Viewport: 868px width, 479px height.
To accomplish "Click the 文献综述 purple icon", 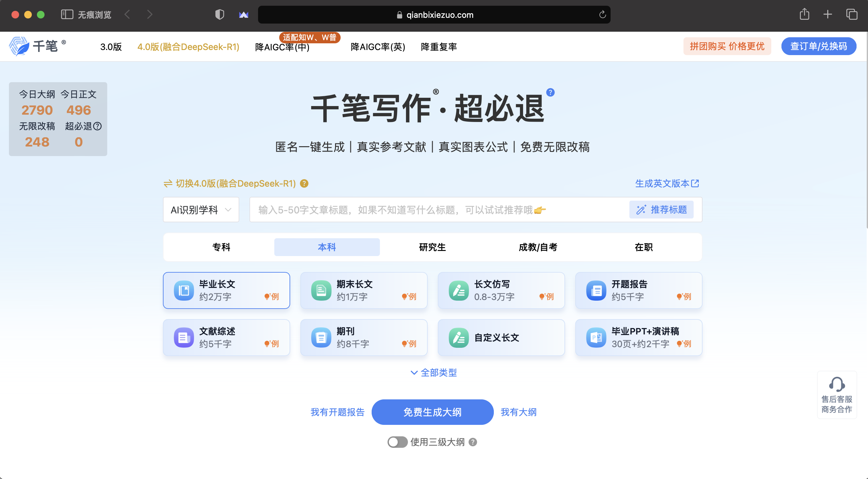I will pyautogui.click(x=184, y=338).
